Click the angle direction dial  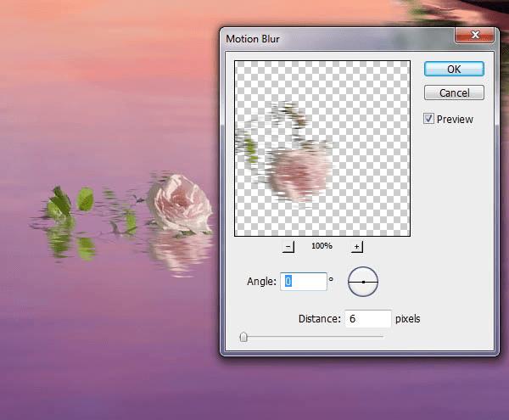pyautogui.click(x=363, y=282)
